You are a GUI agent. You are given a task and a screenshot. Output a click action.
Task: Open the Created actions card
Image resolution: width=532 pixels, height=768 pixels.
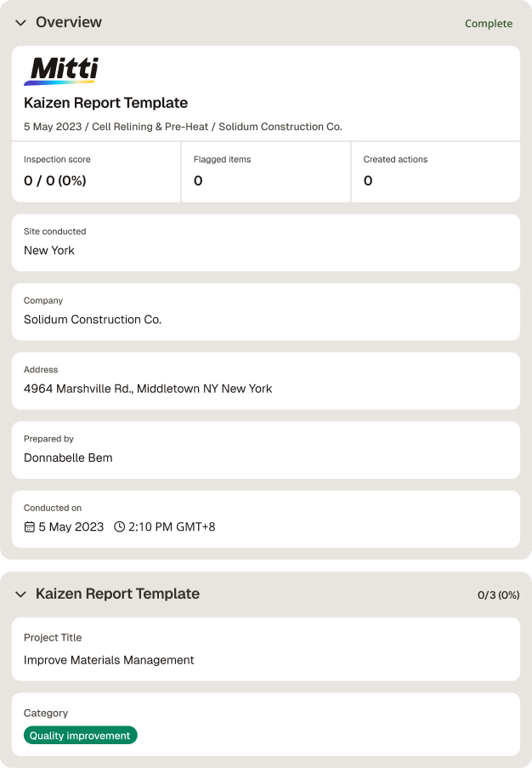click(x=436, y=172)
